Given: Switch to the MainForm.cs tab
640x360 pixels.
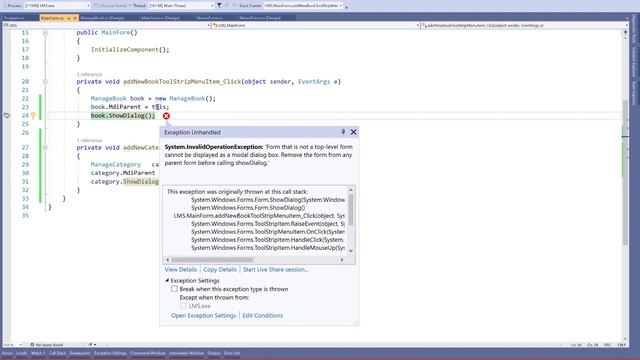Looking at the screenshot, I should click(52, 18).
